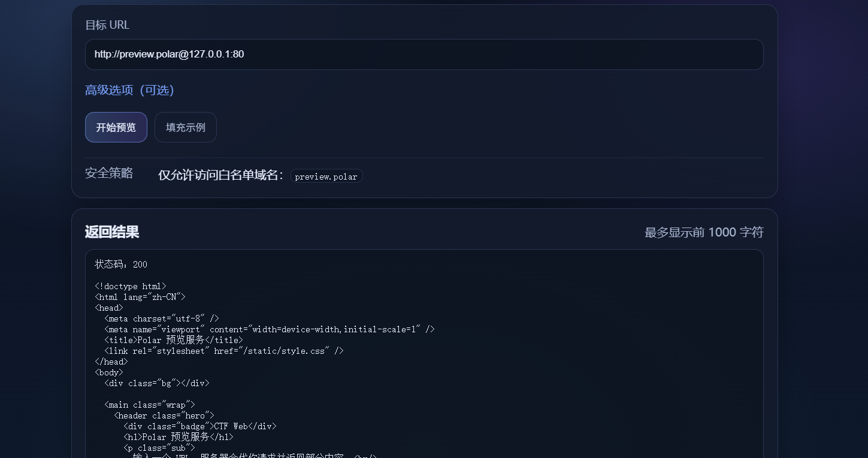Image resolution: width=868 pixels, height=458 pixels.
Task: Click the 状态码：200 line
Action: tap(121, 265)
